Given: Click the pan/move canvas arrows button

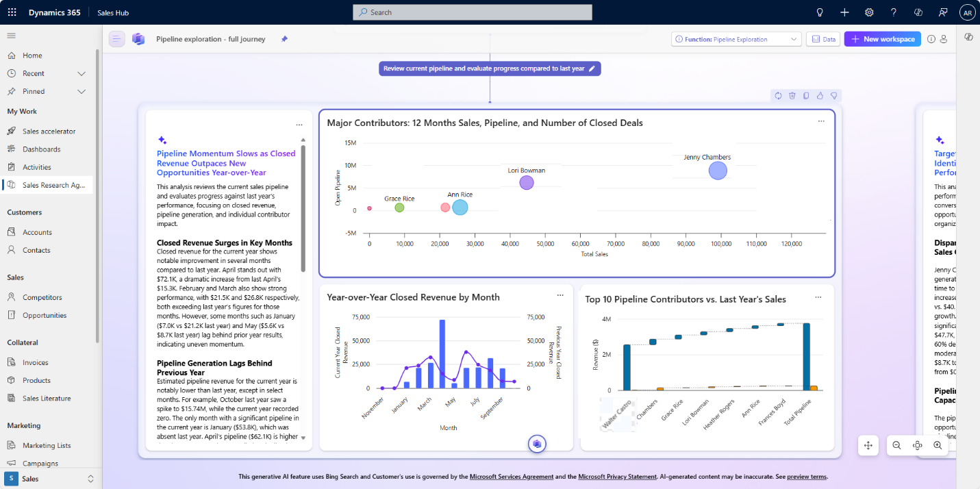Looking at the screenshot, I should click(868, 445).
